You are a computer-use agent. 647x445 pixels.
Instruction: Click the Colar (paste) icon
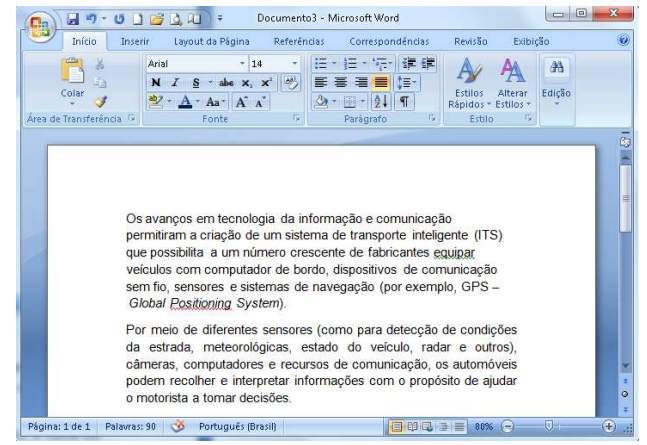73,74
